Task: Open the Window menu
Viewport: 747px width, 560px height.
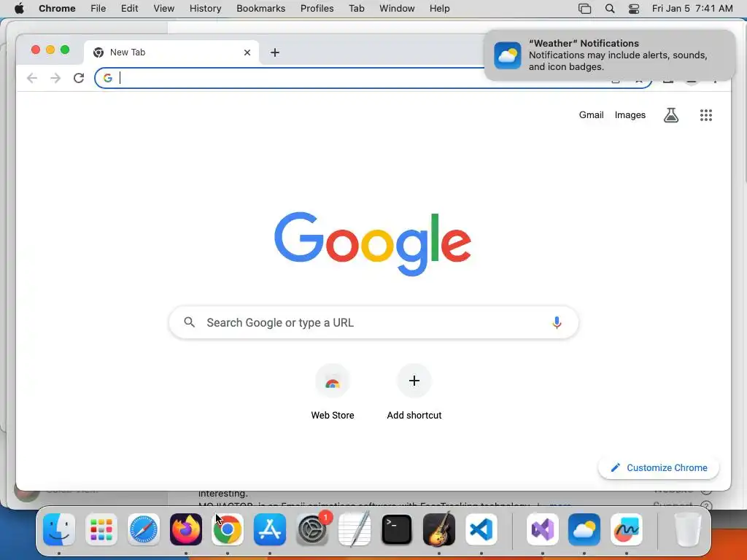Action: (397, 9)
